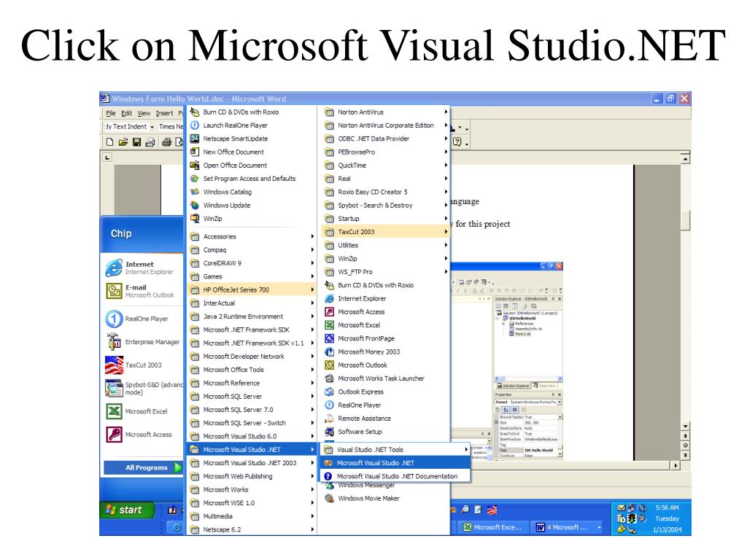This screenshot has width=747, height=560.
Task: Click the Microsoft Works Task Launcher icon
Action: tap(329, 378)
